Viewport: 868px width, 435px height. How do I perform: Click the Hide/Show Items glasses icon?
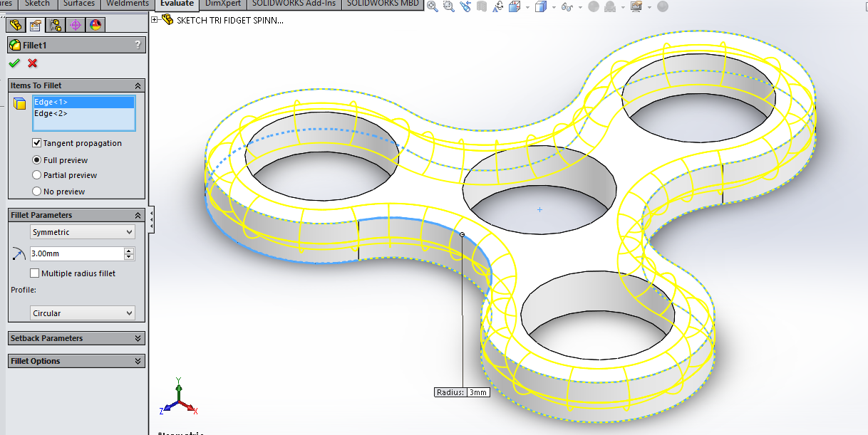coord(567,6)
